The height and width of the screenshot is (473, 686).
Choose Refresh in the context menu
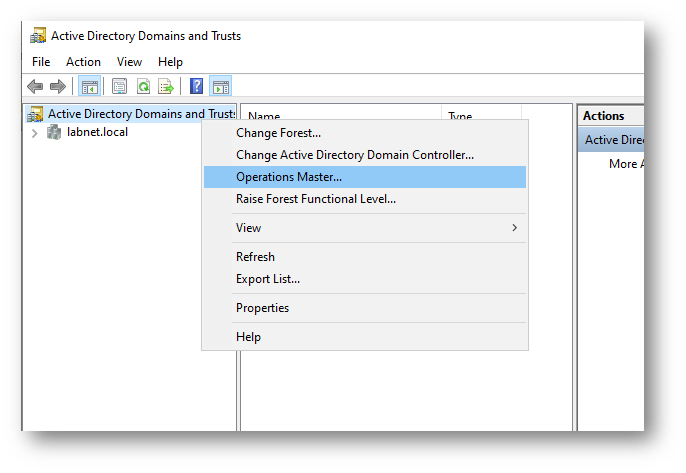(x=365, y=257)
